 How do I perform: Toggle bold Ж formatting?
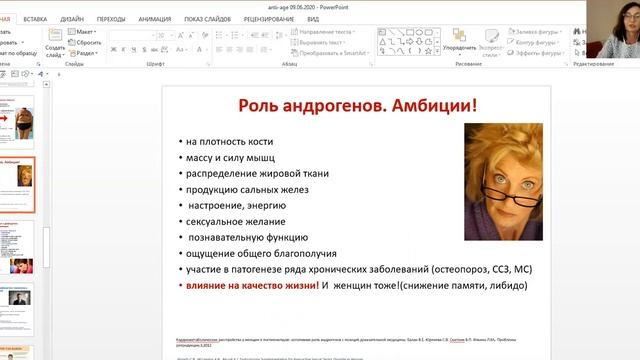[113, 50]
